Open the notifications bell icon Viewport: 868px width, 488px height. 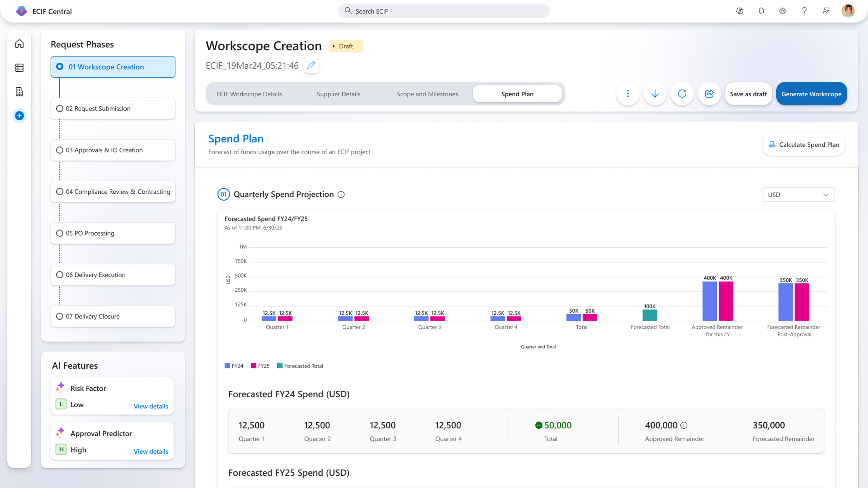(761, 11)
